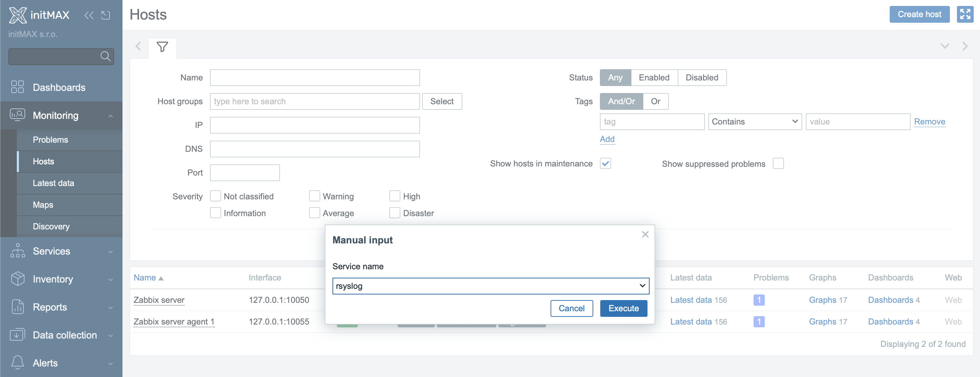Close the Manual input dialog
The height and width of the screenshot is (377, 980).
645,234
